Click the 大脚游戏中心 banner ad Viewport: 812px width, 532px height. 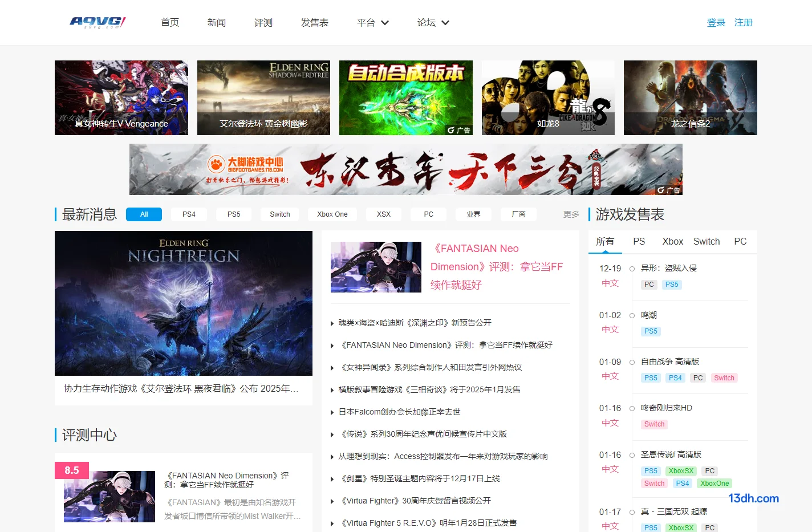click(x=406, y=169)
